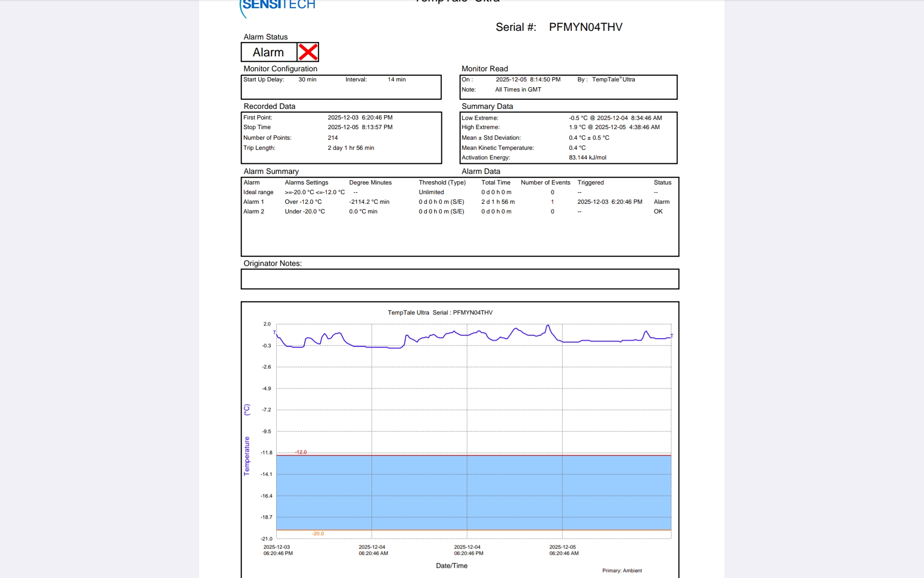Click the Alarm 1 row label
This screenshot has height=578, width=924.
[254, 202]
